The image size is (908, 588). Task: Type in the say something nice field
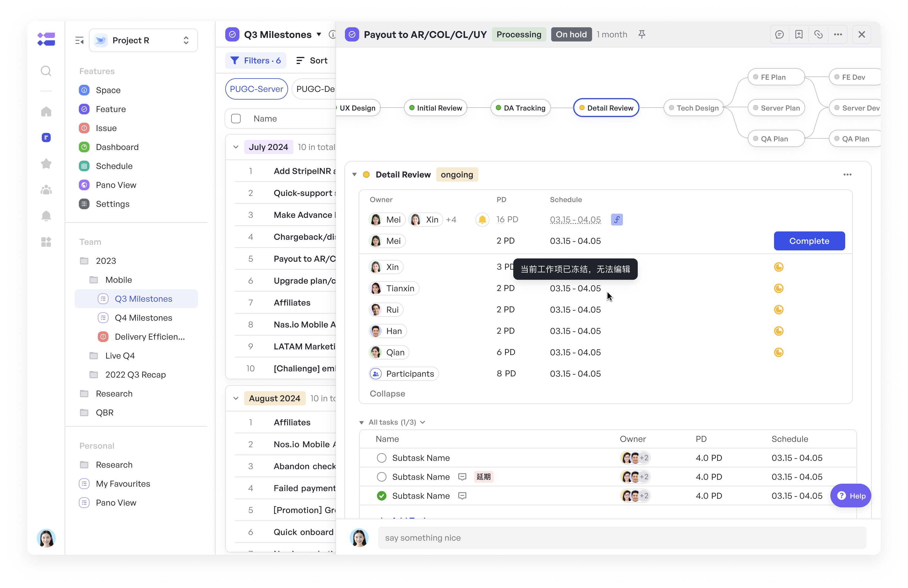tap(622, 538)
